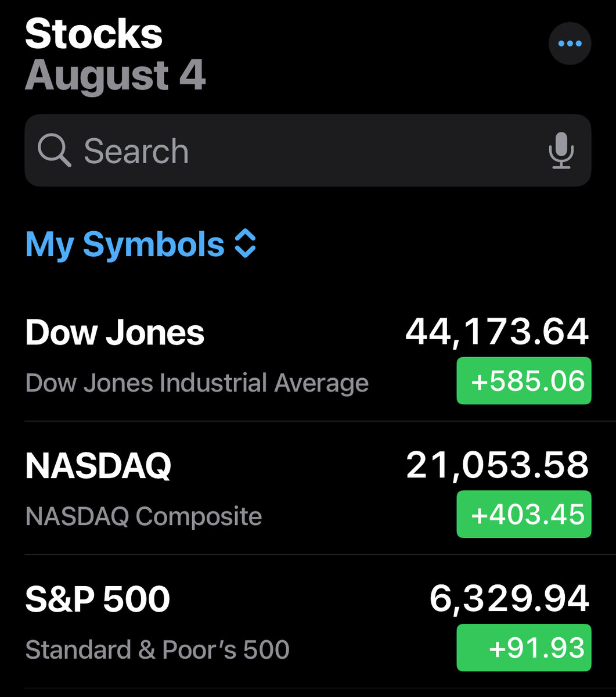Click the Dow Jones Industrial Average subtitle
Screen dimensions: 616x697
[x=197, y=383]
